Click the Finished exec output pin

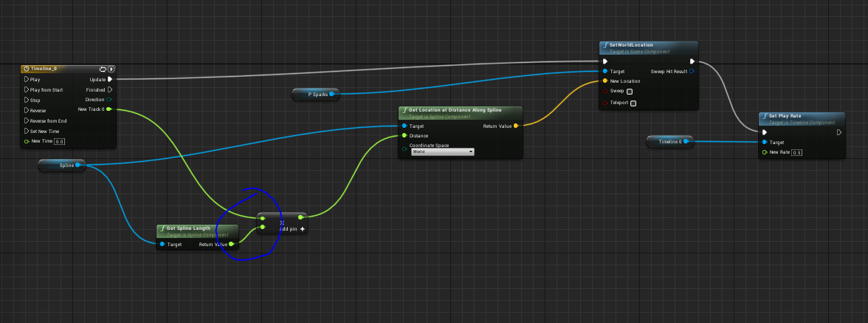(x=110, y=89)
